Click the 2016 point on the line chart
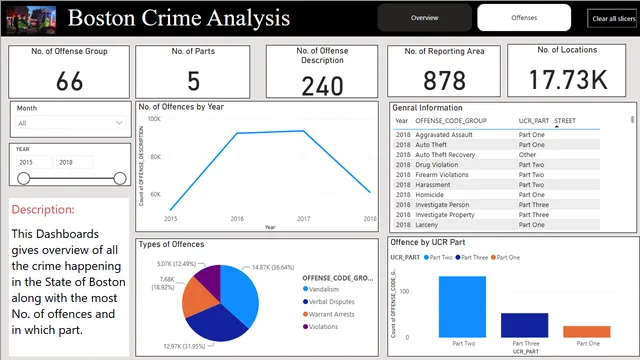This screenshot has height=360, width=640. tap(237, 133)
